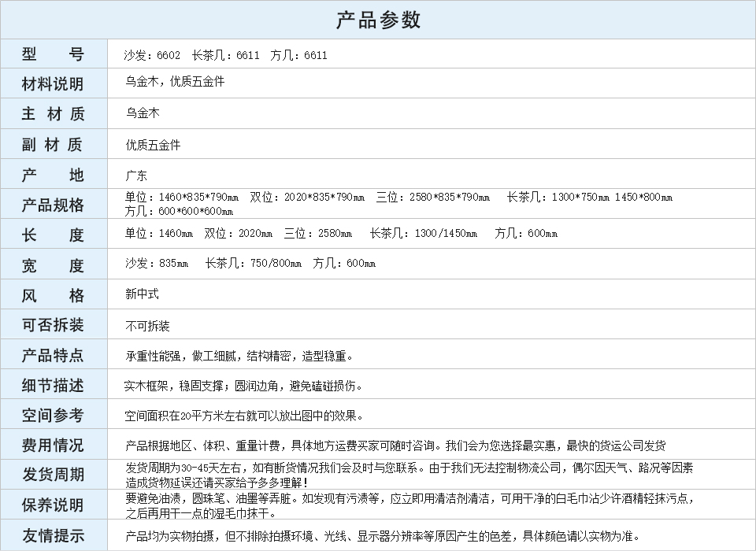Screen dimensions: 756x551
Task: Select the 长度 label
Action: coord(53,235)
